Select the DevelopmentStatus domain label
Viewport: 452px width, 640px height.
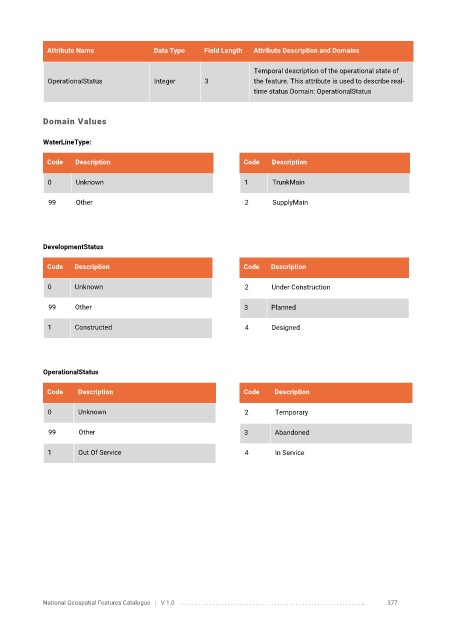(73, 247)
